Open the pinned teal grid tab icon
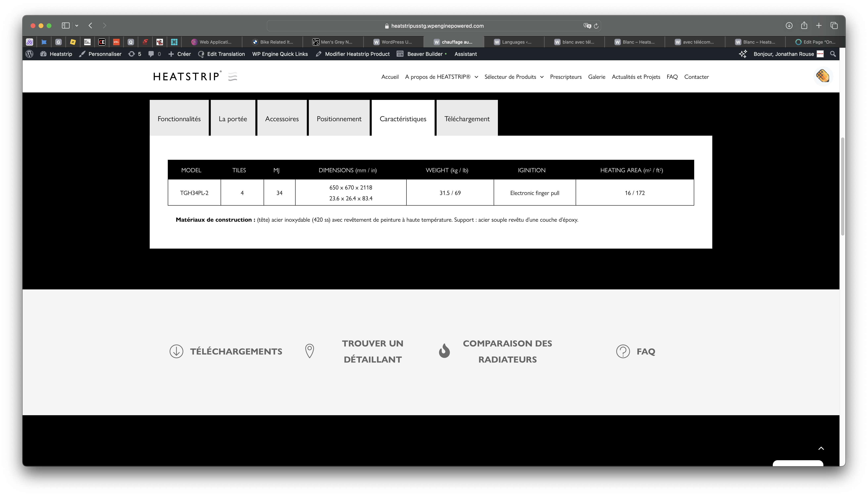 tap(174, 42)
